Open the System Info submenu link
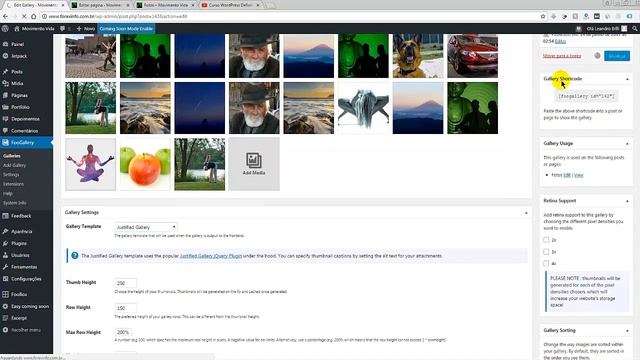Image resolution: width=640 pixels, height=360 pixels. coord(15,203)
